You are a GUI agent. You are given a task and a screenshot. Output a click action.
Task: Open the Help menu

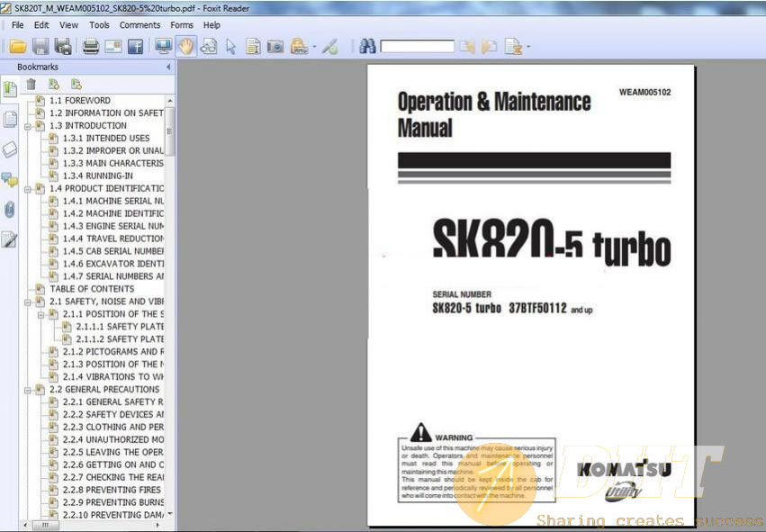coord(212,25)
